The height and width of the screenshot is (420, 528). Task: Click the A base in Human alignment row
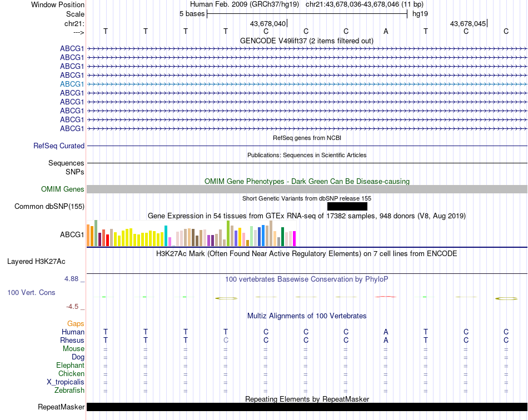pyautogui.click(x=386, y=332)
